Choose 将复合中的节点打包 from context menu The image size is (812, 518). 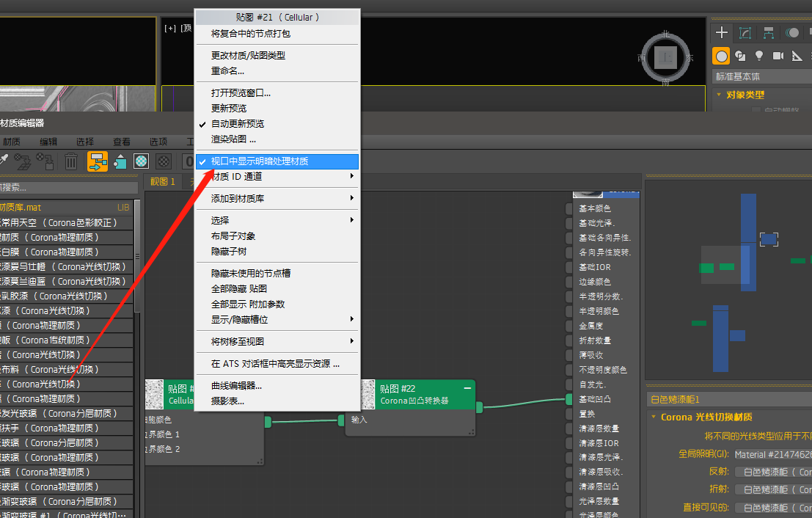pos(277,34)
